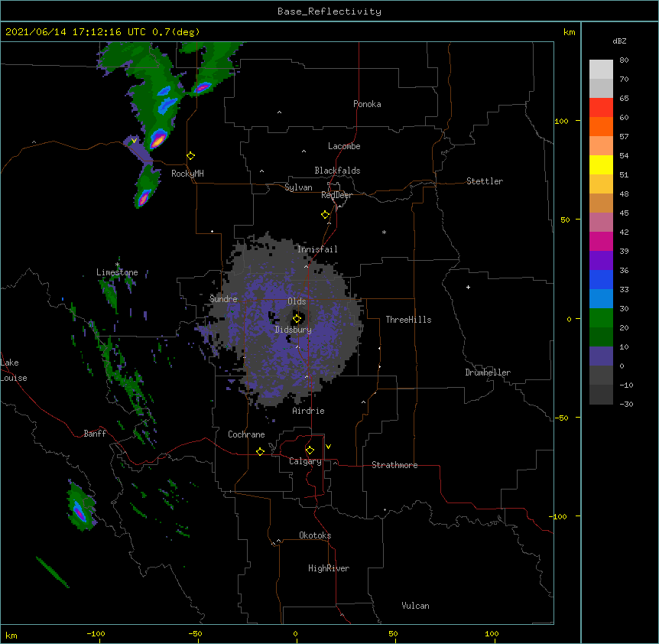Pick the light gray 70-80 dBZ legend swatch
This screenshot has width=659, height=644.
coord(601,69)
